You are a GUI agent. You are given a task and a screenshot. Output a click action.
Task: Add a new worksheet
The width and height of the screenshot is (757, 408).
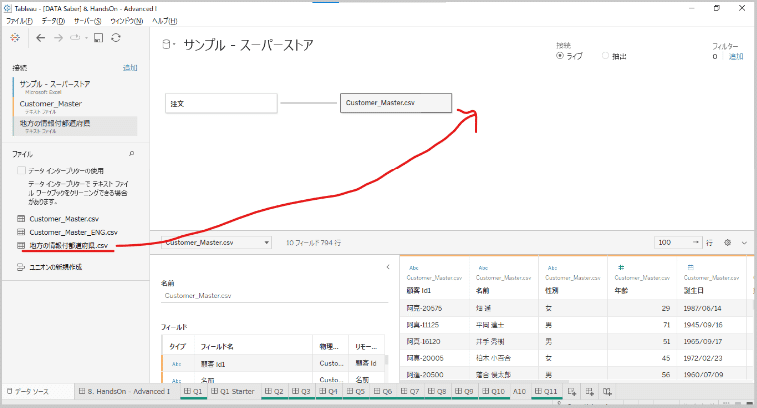(572, 392)
